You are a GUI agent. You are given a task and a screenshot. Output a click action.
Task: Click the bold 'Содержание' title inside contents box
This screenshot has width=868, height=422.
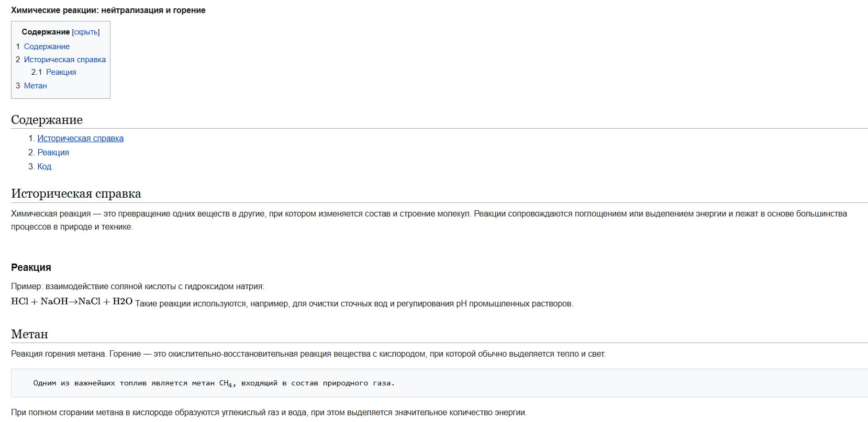[x=46, y=32]
